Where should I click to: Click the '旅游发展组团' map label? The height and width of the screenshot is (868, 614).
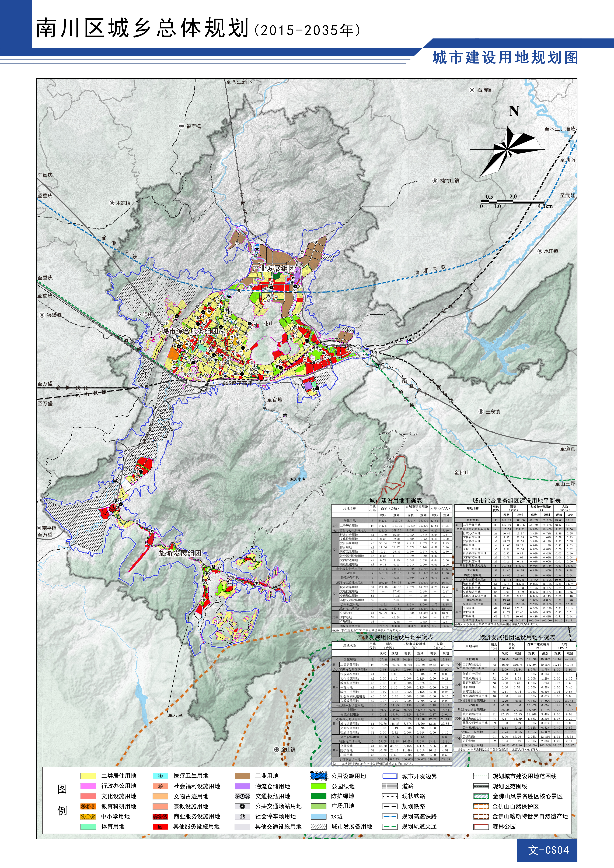[x=180, y=553]
